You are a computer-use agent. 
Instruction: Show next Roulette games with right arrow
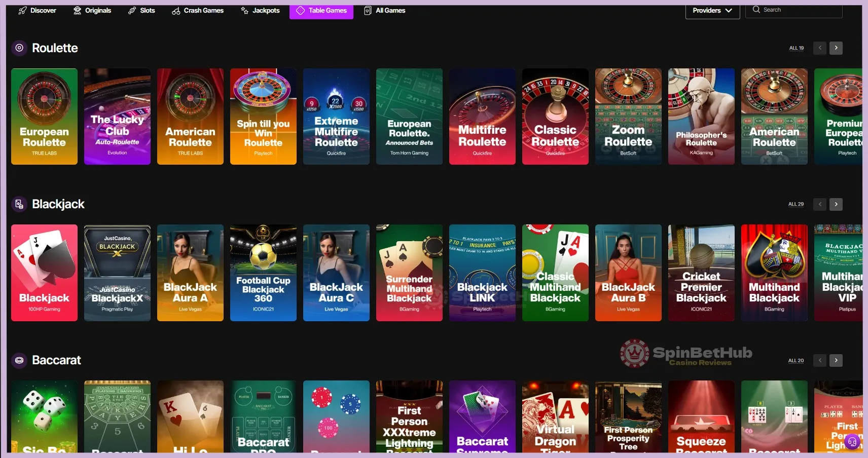coord(836,48)
